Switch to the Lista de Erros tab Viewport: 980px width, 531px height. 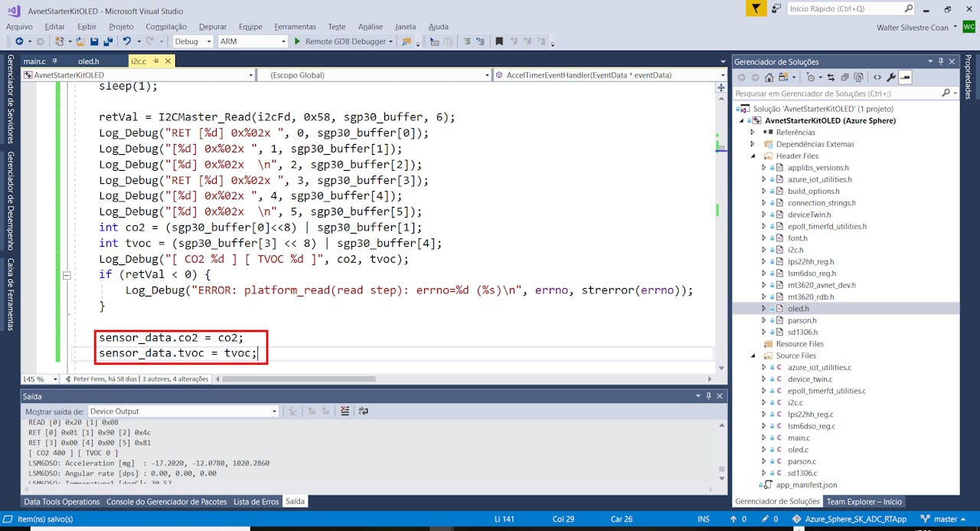(x=256, y=502)
